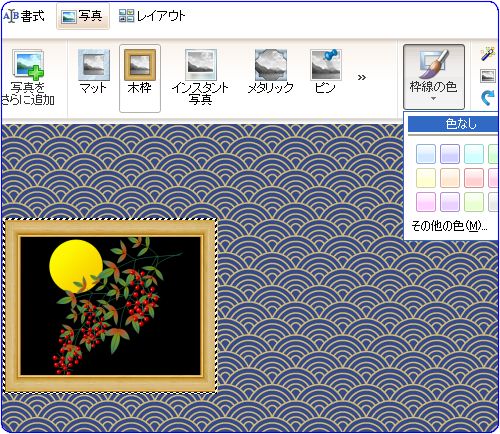This screenshot has width=500, height=434.
Task: Pick the pink-magenta swatch in the third row
Action: pos(426,202)
